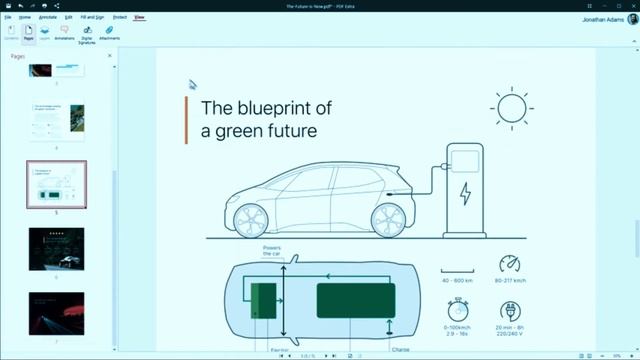The height and width of the screenshot is (360, 640).
Task: Click the page number field
Action: [308, 356]
